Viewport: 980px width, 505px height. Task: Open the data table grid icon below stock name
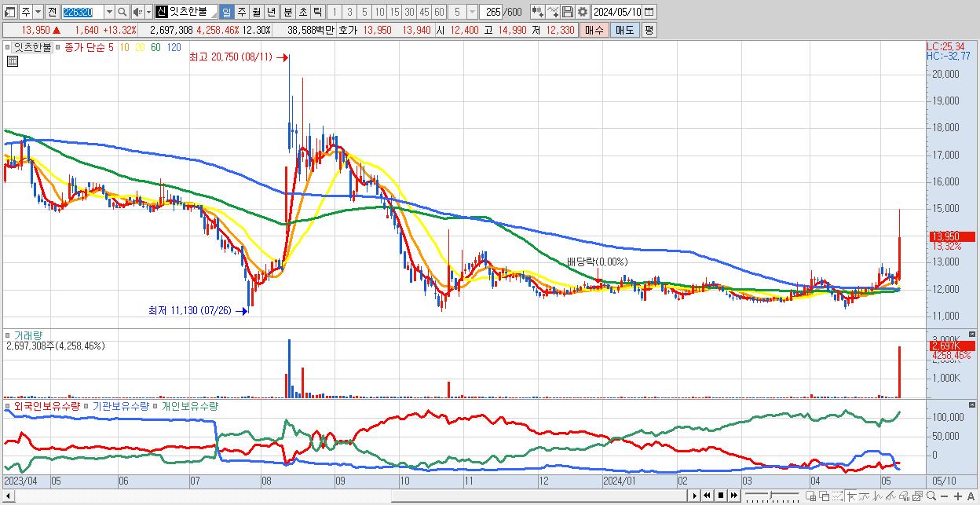click(x=12, y=61)
